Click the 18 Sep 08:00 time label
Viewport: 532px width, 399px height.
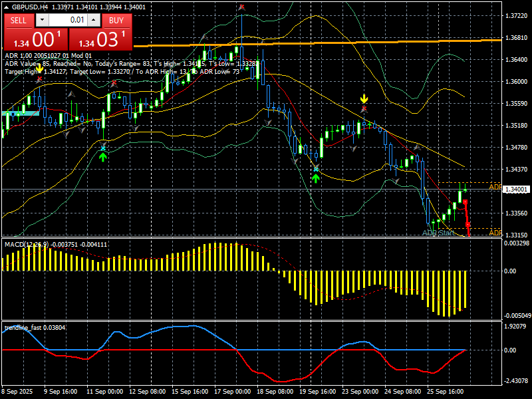point(275,392)
